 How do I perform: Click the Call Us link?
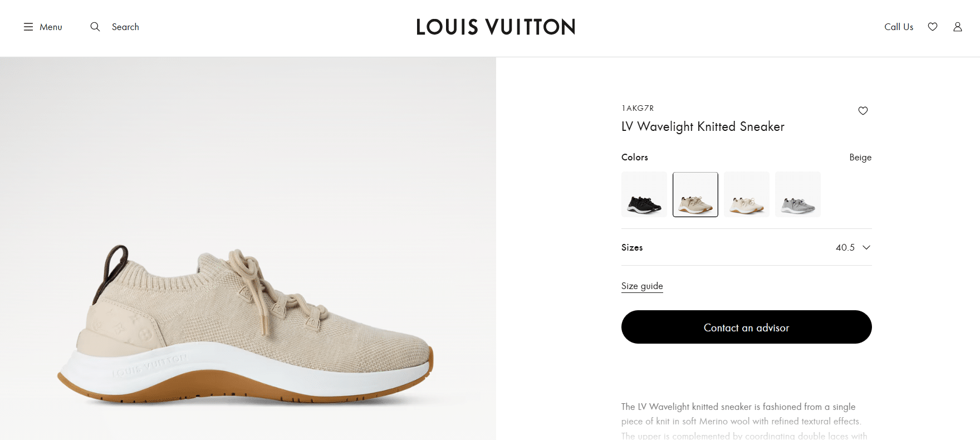coord(899,27)
